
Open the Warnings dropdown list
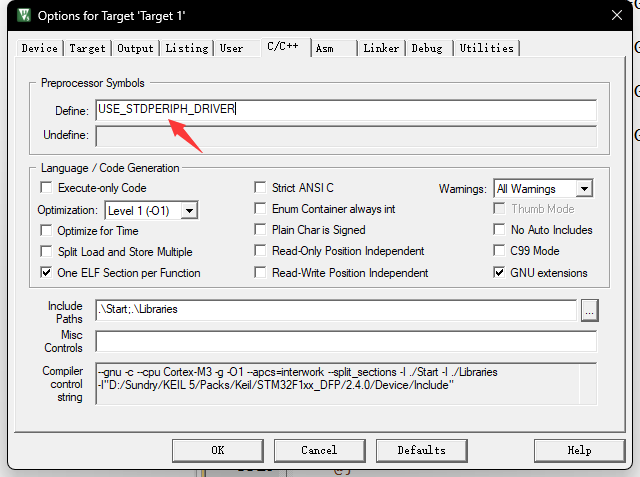[x=584, y=188]
